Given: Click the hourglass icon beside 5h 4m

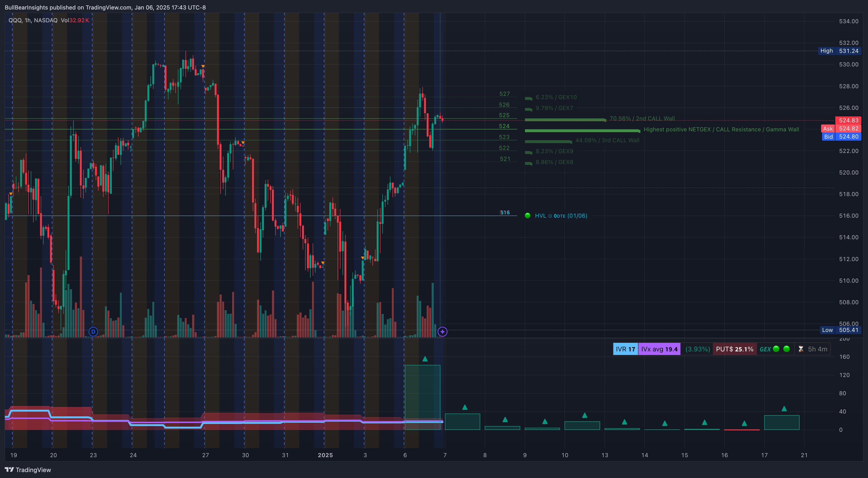Looking at the screenshot, I should pyautogui.click(x=801, y=349).
